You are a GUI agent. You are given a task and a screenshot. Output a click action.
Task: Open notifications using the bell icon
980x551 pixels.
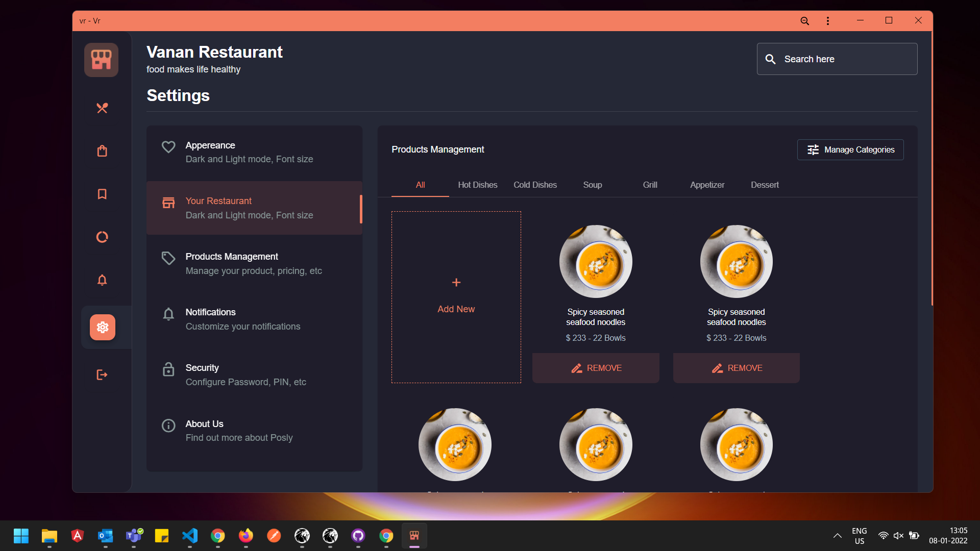tap(102, 280)
